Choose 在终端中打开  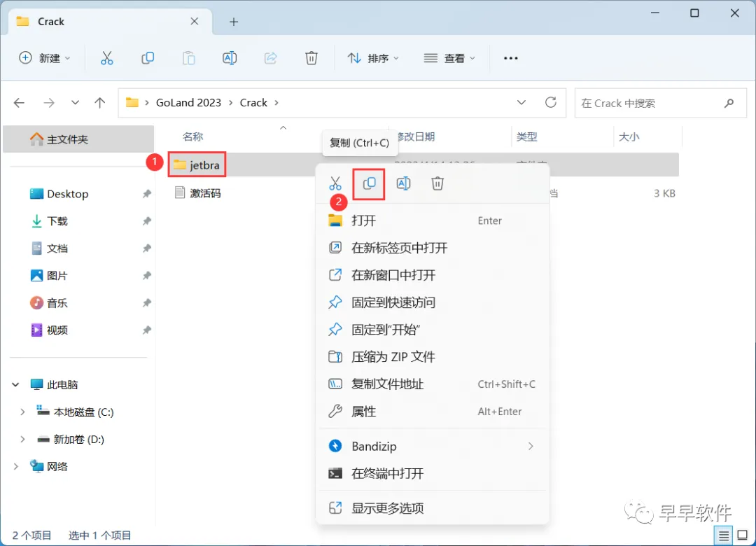click(433, 474)
